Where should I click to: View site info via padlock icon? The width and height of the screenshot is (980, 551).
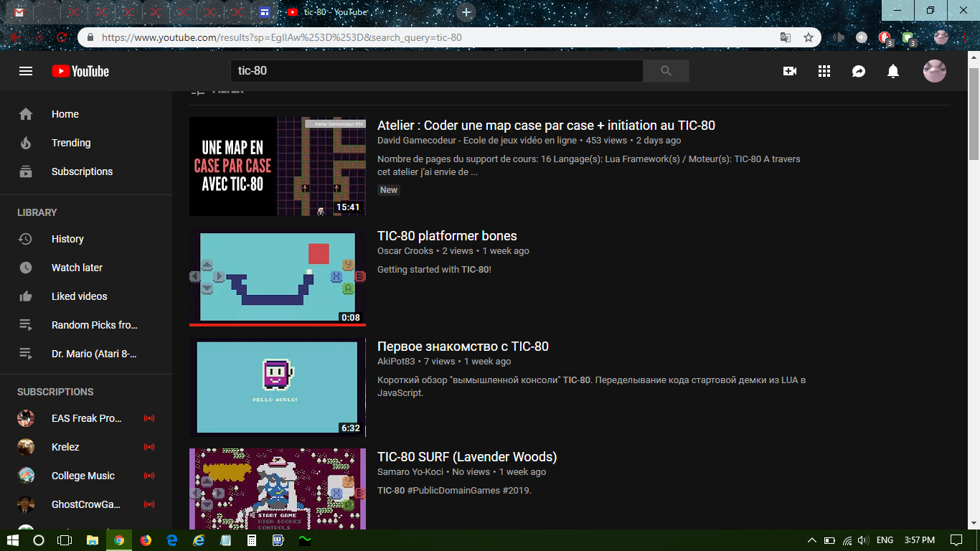(90, 37)
